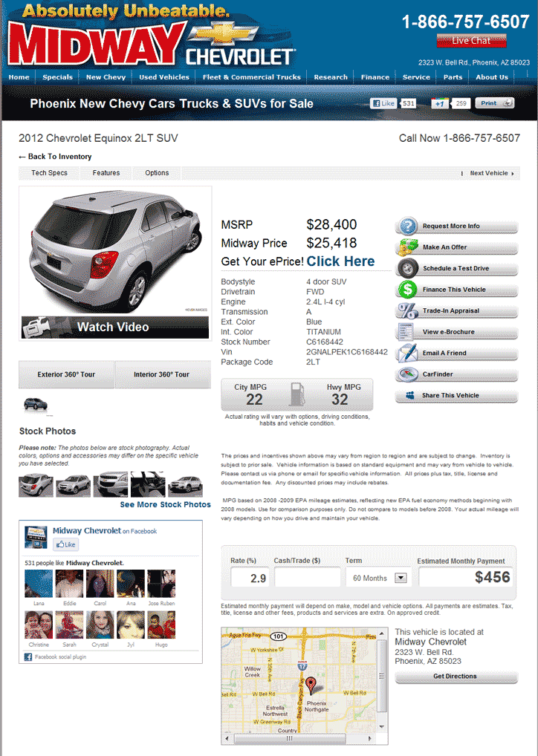This screenshot has width=538, height=756.
Task: Open the Research menu
Action: 331,77
